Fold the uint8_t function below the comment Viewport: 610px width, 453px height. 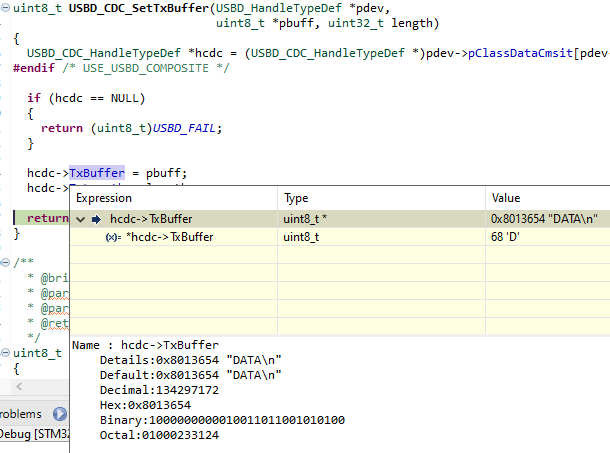click(x=7, y=351)
